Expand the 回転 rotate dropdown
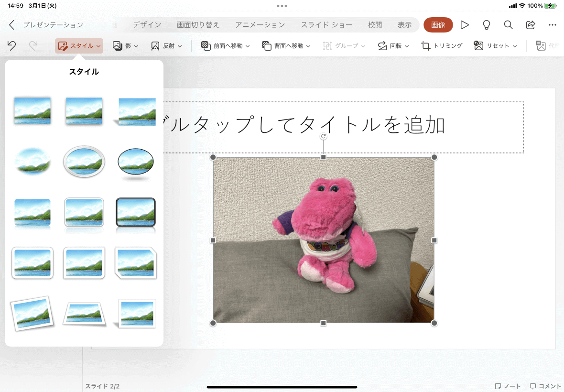Image resolution: width=564 pixels, height=392 pixels. click(393, 46)
